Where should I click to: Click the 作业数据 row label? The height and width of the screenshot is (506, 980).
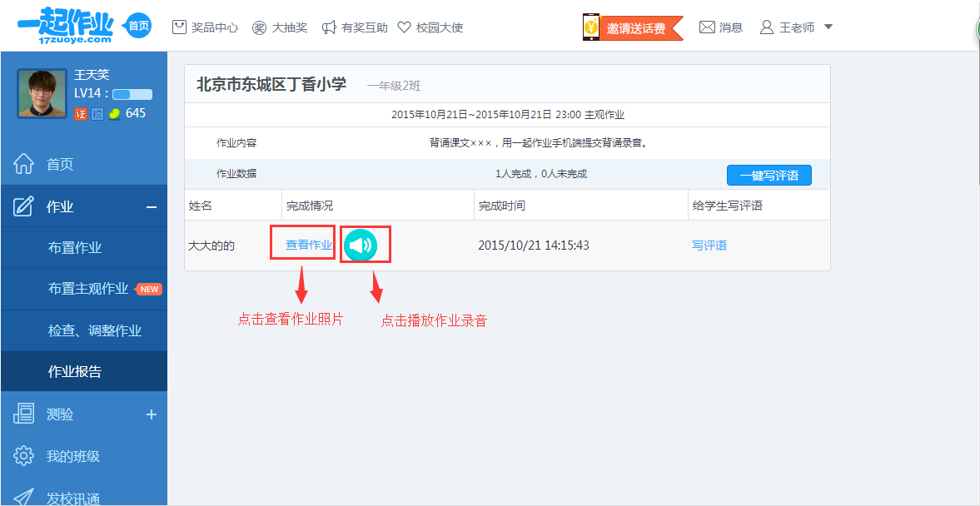coord(236,174)
